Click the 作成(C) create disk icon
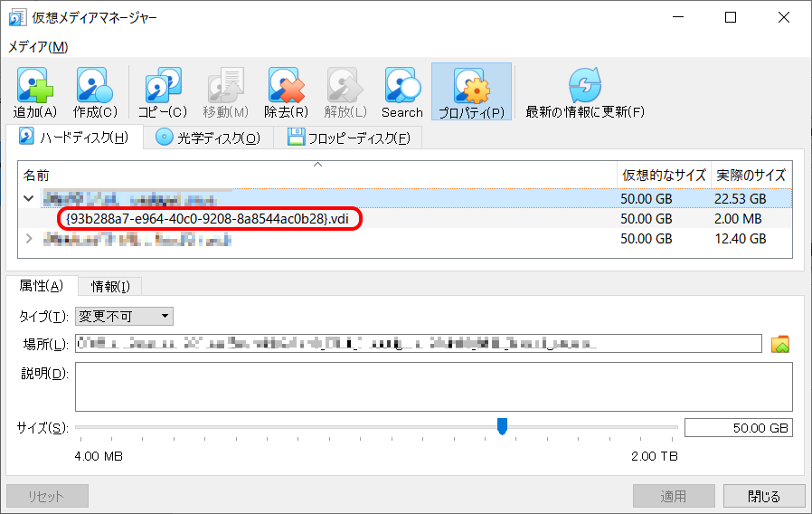Image resolution: width=812 pixels, height=514 pixels. (94, 86)
